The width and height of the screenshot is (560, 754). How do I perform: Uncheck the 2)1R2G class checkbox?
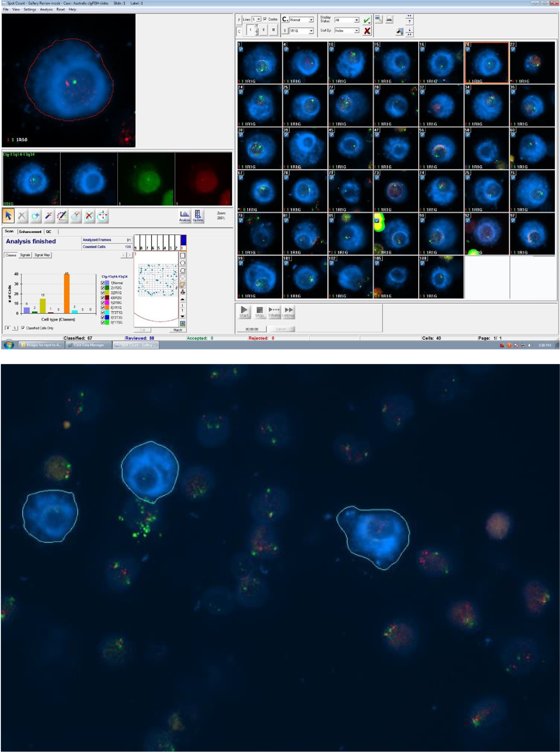click(x=103, y=288)
